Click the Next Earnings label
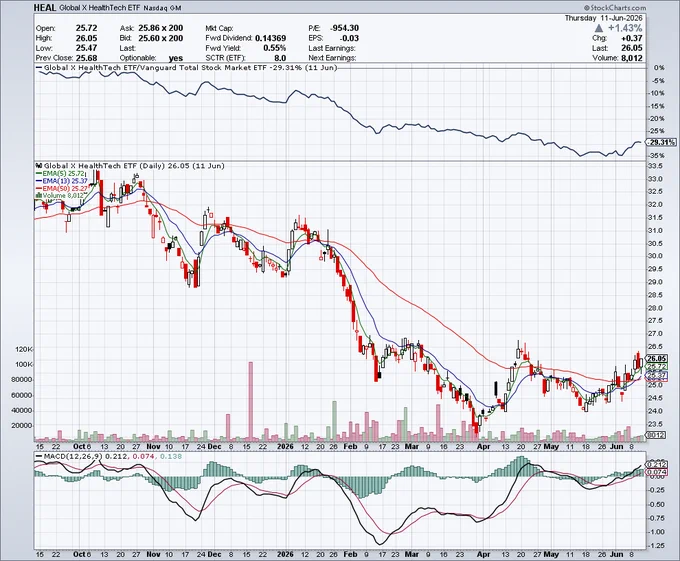This screenshot has width=680, height=561. (332, 58)
